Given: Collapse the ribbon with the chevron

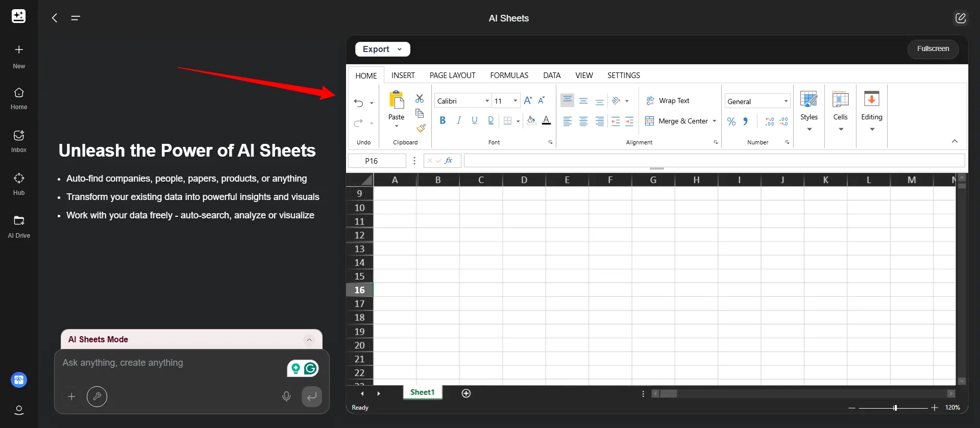Looking at the screenshot, I should tap(954, 141).
